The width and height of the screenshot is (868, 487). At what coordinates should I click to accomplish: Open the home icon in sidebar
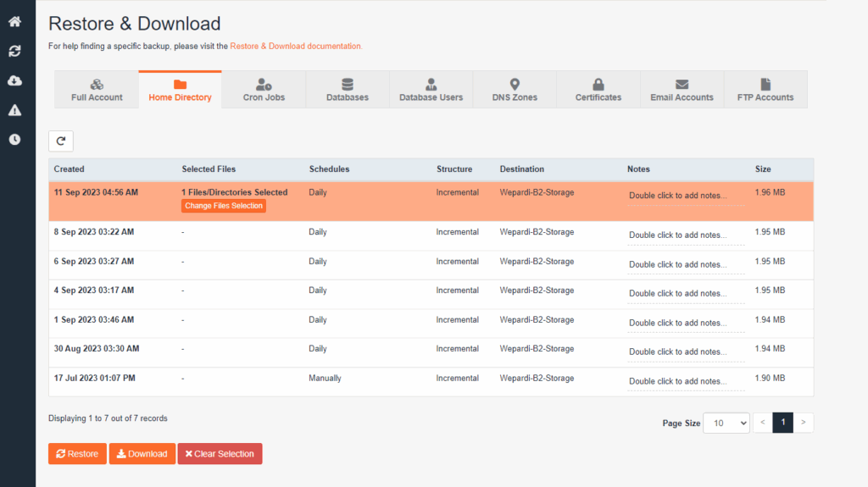click(14, 22)
